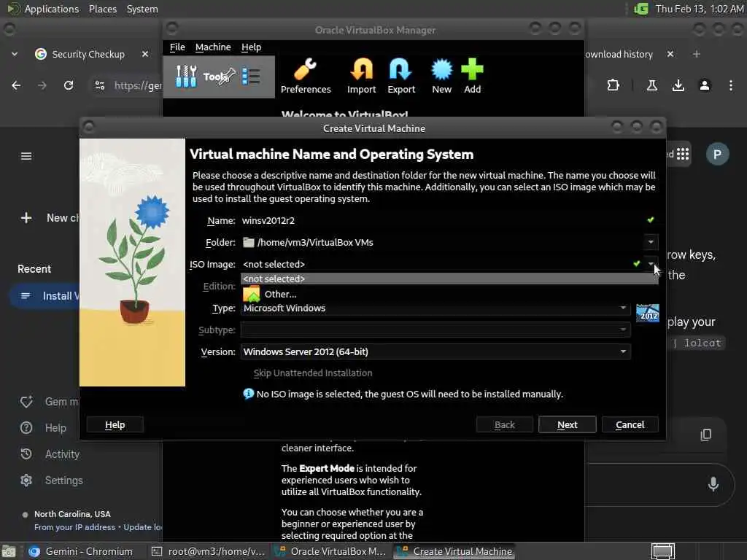Click the Chromium back arrow
Image resolution: width=747 pixels, height=560 pixels.
16,85
